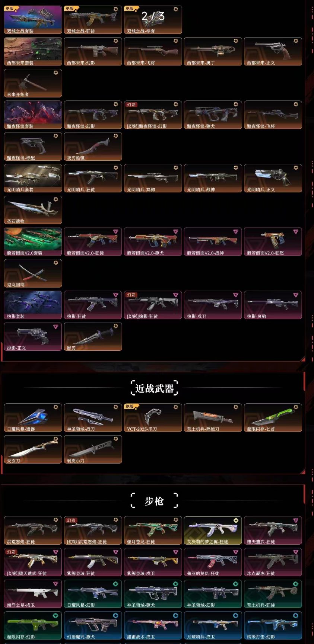Click the 夜刃诡镰 curved blade icon
The image size is (314, 644).
(x=93, y=146)
